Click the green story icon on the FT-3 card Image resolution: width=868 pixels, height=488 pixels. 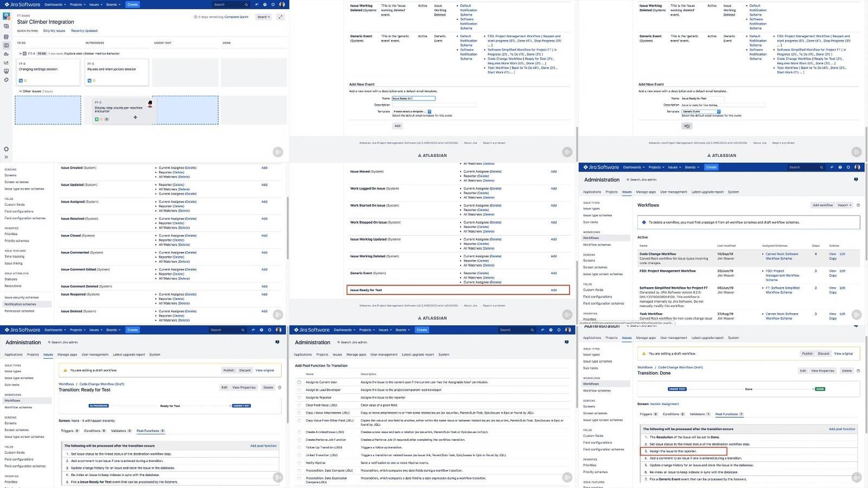pyautogui.click(x=97, y=119)
